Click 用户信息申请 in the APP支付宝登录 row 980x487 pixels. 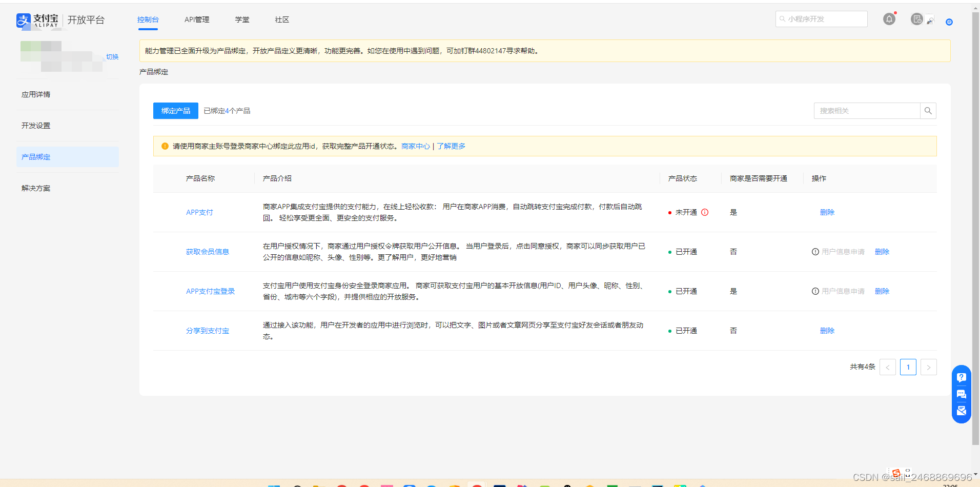coord(843,291)
